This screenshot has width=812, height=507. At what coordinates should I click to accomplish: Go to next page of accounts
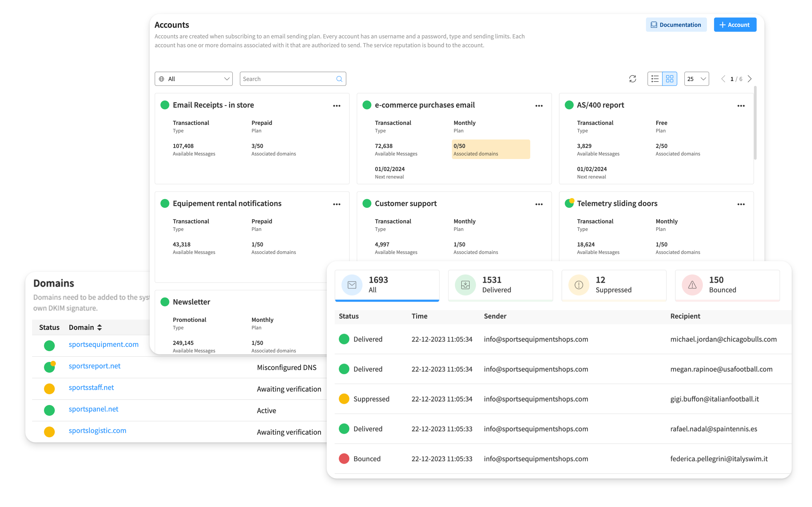pyautogui.click(x=750, y=79)
